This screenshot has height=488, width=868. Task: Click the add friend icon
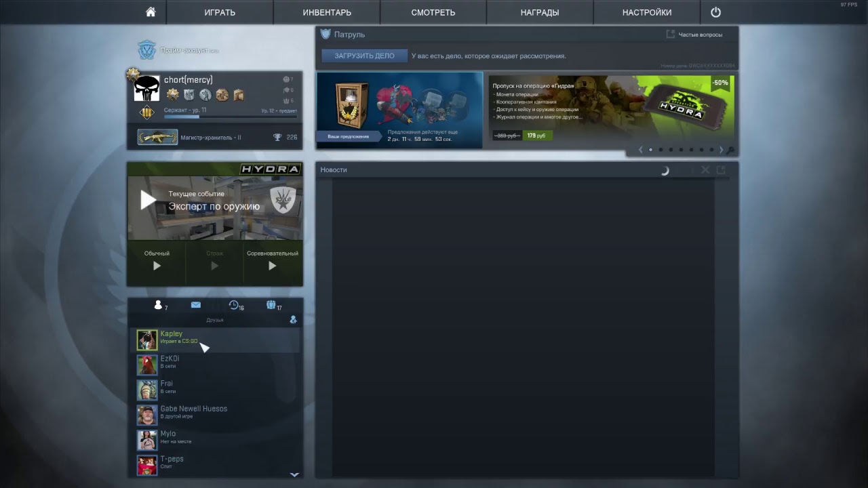[x=293, y=319]
